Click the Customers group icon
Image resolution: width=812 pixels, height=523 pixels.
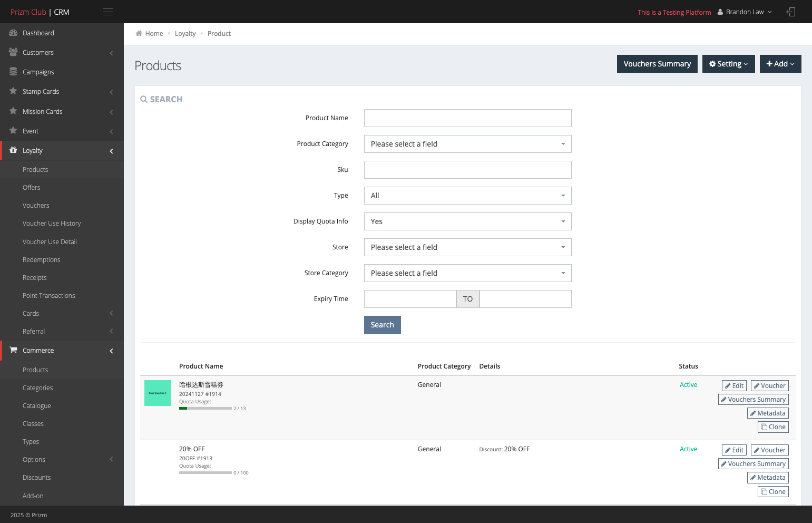coord(13,52)
